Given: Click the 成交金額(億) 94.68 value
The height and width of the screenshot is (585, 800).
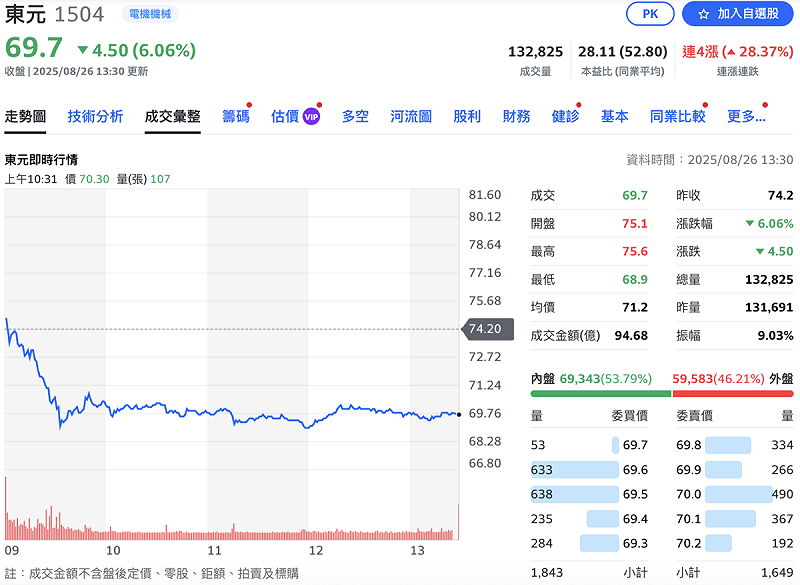Looking at the screenshot, I should click(x=631, y=336).
